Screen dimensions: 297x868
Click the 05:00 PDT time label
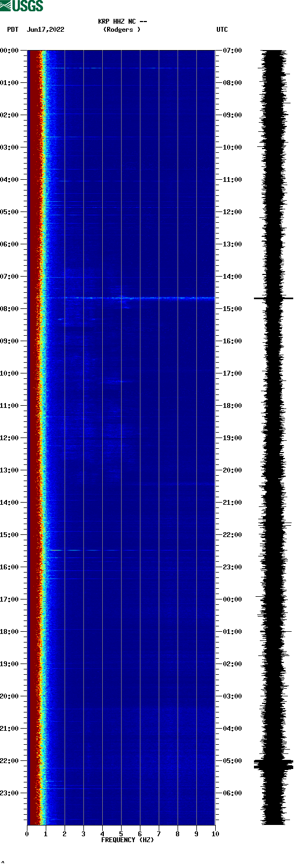pyautogui.click(x=10, y=212)
